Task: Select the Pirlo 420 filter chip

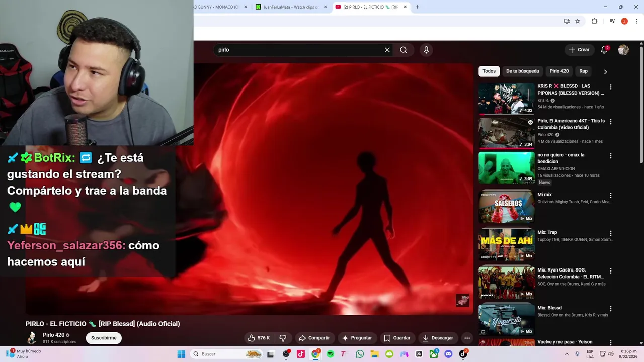Action: tap(559, 71)
